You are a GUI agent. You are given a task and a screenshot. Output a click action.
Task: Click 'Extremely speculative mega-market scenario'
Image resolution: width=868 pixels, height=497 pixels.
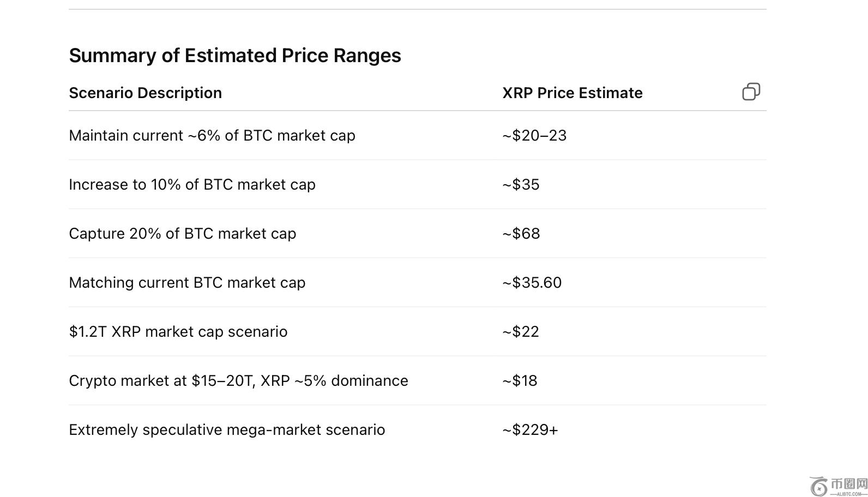coord(227,430)
